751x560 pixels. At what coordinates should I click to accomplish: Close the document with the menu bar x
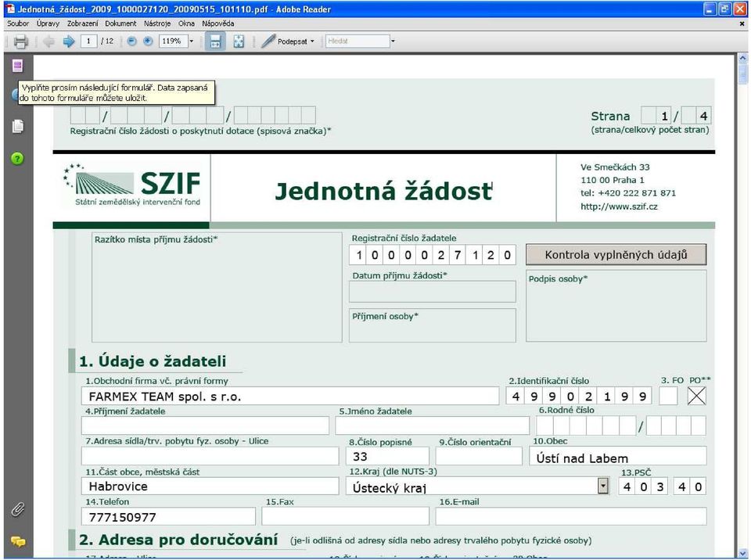(742, 23)
